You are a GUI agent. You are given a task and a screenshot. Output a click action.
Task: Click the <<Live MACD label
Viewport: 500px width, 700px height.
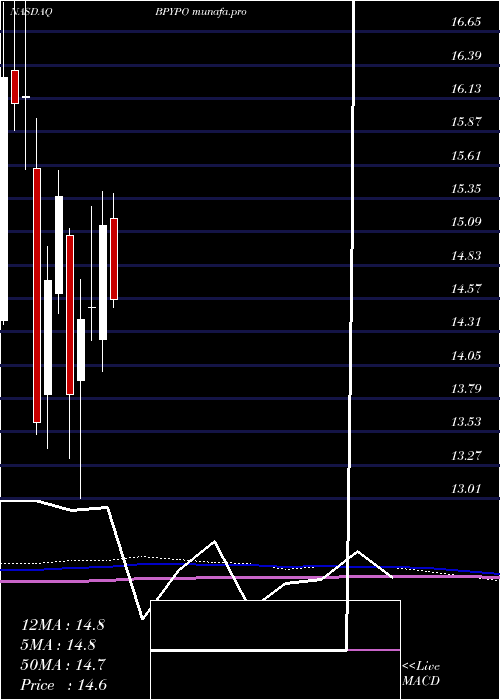click(x=421, y=674)
